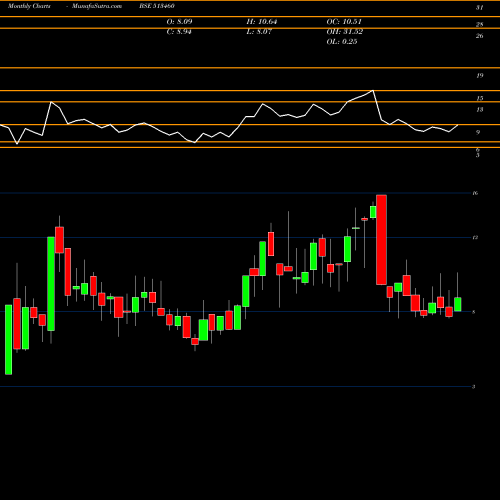Click the price axis label 16
500x500 pixels.
coord(475,193)
